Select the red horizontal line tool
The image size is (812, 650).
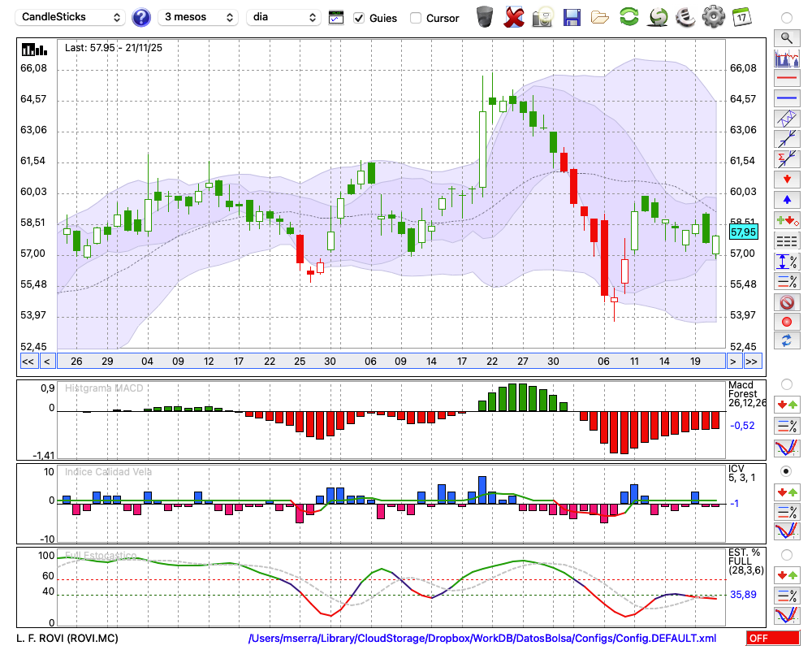click(786, 79)
